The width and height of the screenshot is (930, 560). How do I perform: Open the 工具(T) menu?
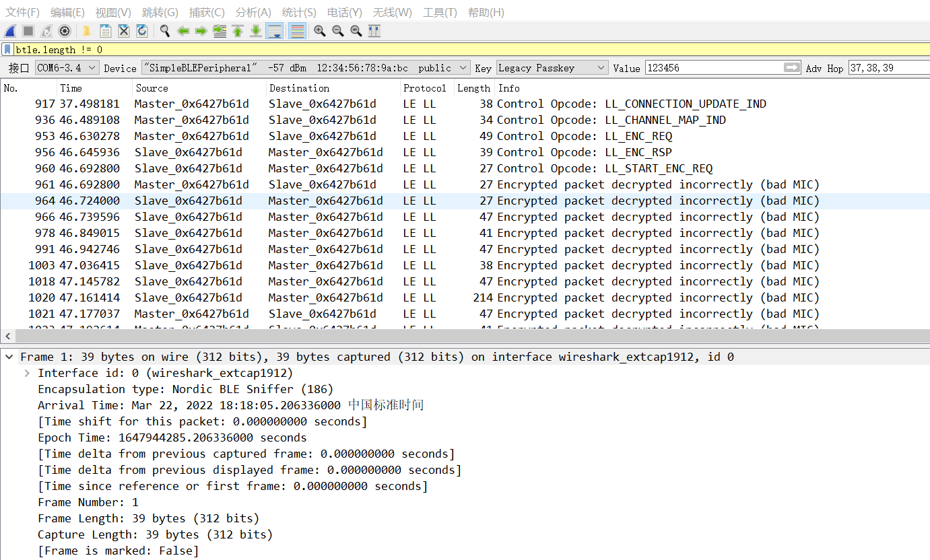pos(440,12)
